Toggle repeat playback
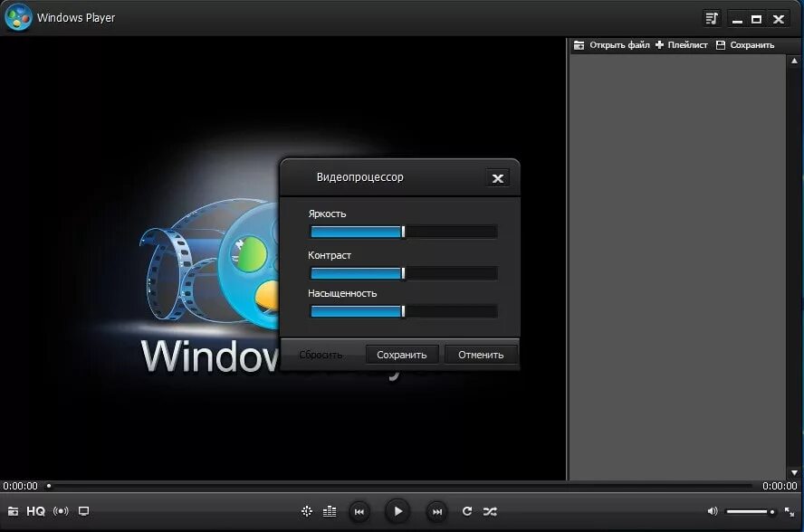This screenshot has height=532, width=804. click(x=466, y=511)
